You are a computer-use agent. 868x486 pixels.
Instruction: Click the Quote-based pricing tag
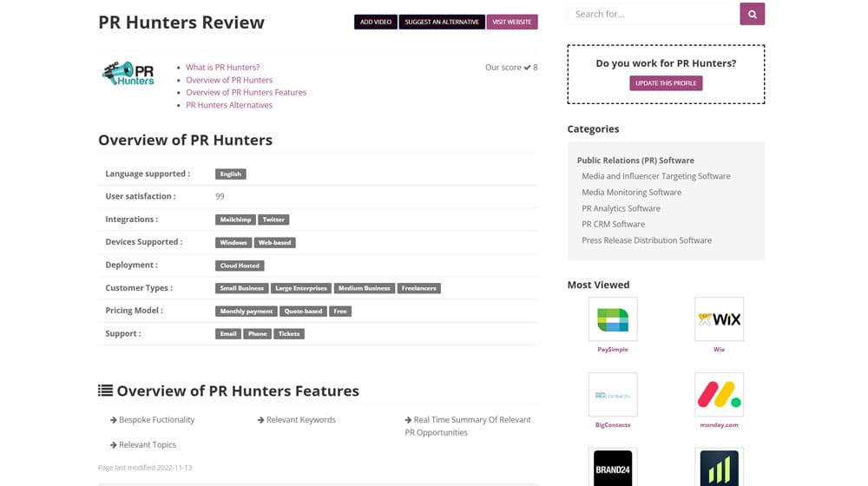point(303,311)
